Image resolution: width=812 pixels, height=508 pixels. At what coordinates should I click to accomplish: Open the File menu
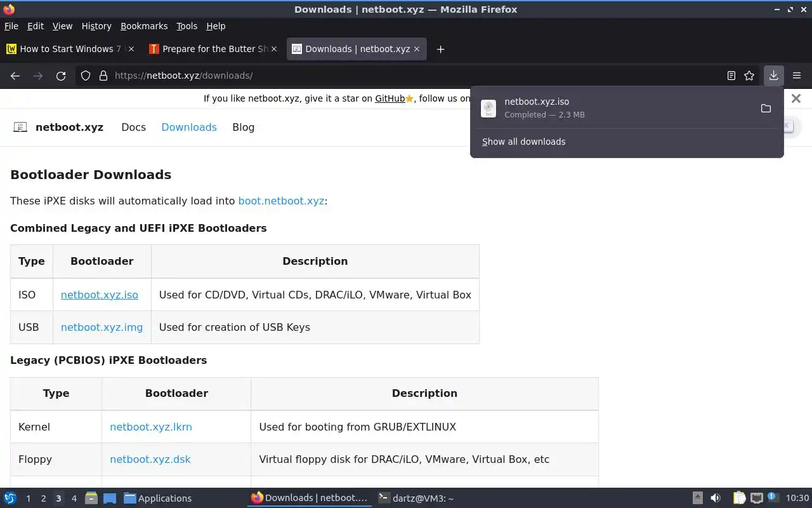11,26
